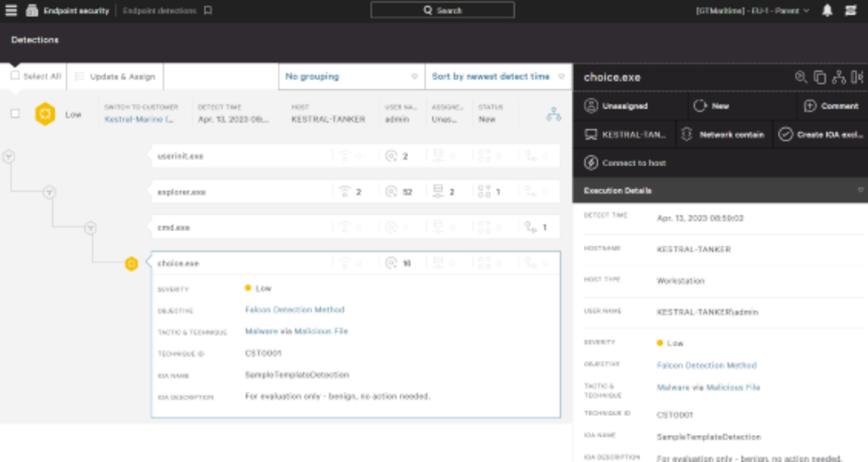Select the choice.exe process row
This screenshot has height=462, width=868.
(x=355, y=264)
